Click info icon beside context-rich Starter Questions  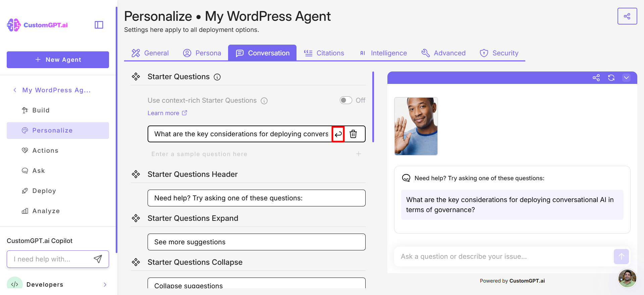[x=264, y=101]
